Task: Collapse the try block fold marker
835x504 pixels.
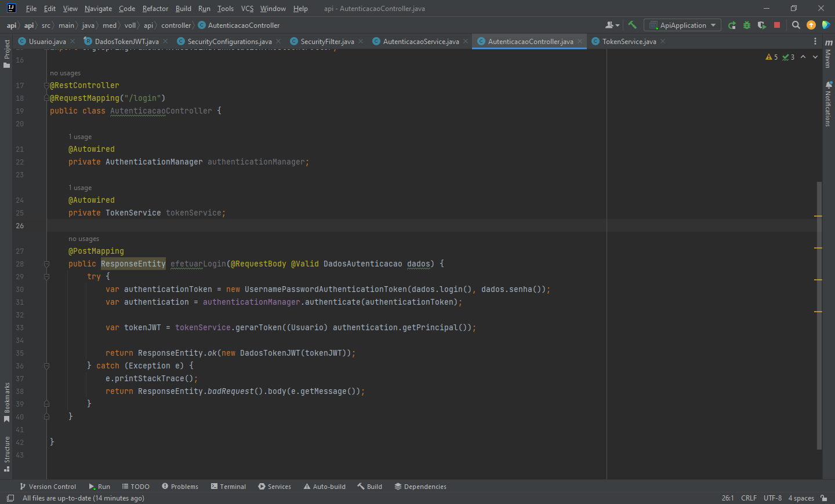Action: pyautogui.click(x=46, y=277)
